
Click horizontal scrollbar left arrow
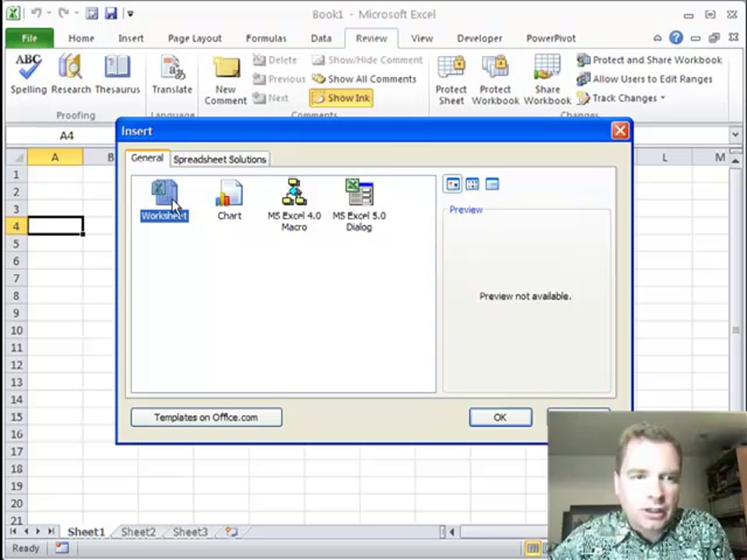(452, 531)
